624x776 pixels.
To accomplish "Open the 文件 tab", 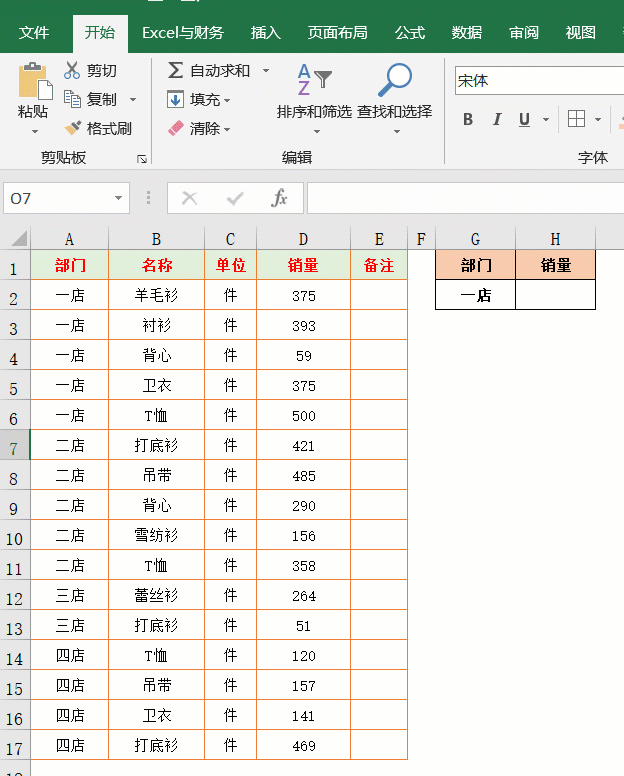I will (x=34, y=33).
